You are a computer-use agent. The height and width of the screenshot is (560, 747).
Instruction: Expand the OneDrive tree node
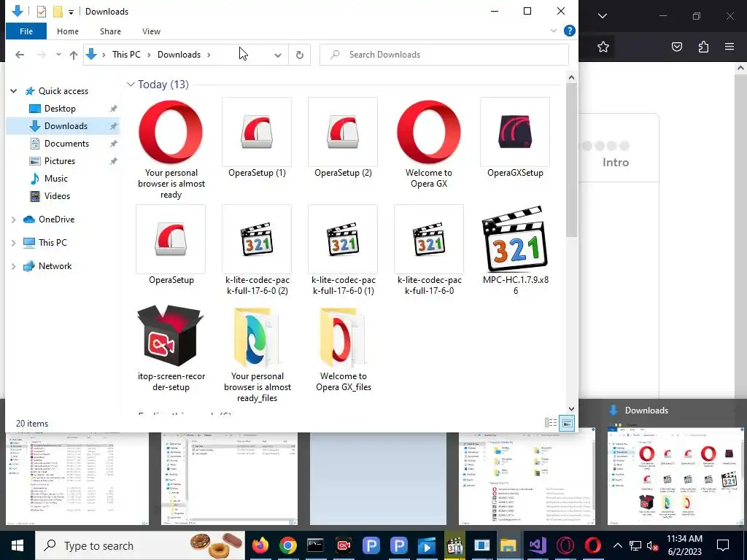[14, 219]
